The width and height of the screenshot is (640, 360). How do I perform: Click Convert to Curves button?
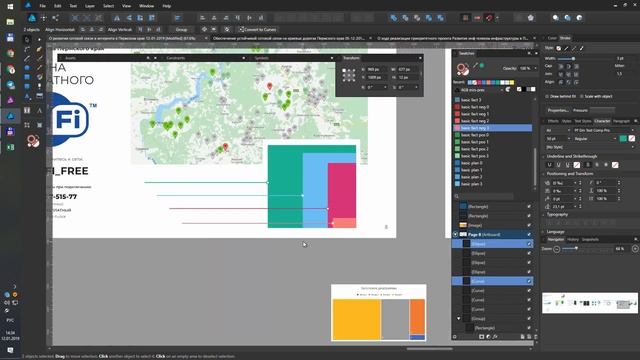click(258, 29)
